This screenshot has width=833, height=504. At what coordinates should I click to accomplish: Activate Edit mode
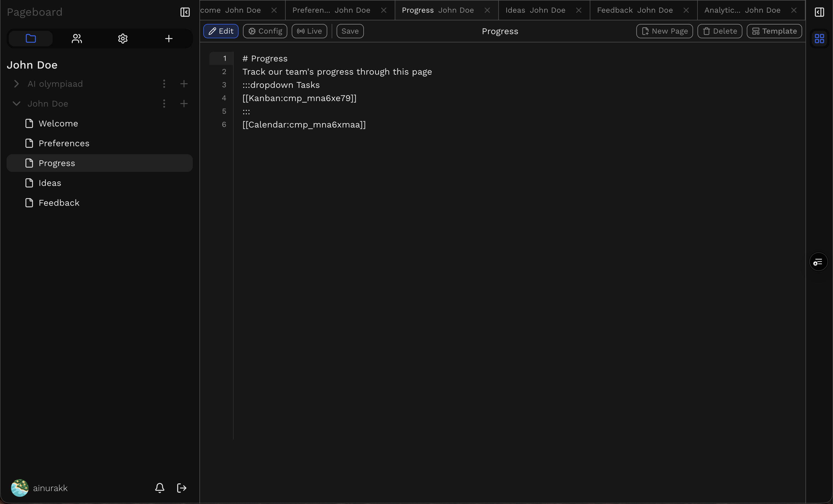click(x=221, y=31)
